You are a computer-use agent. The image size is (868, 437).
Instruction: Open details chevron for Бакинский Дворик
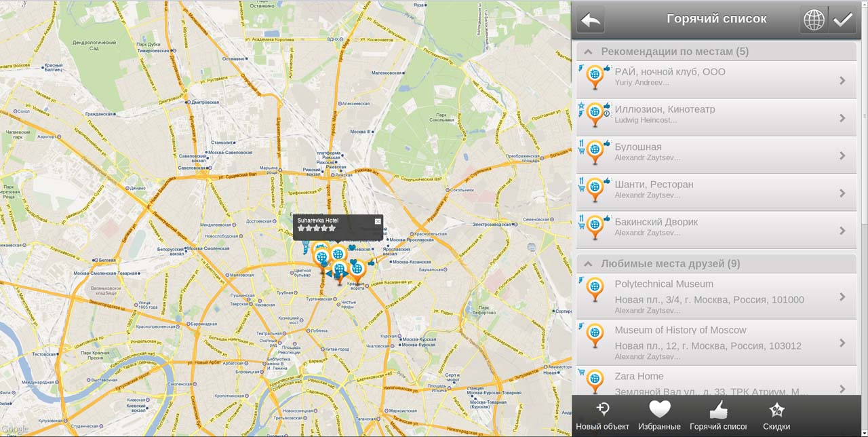842,231
